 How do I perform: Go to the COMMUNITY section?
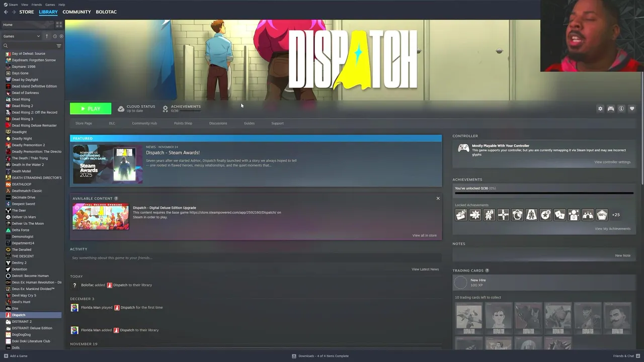(76, 12)
